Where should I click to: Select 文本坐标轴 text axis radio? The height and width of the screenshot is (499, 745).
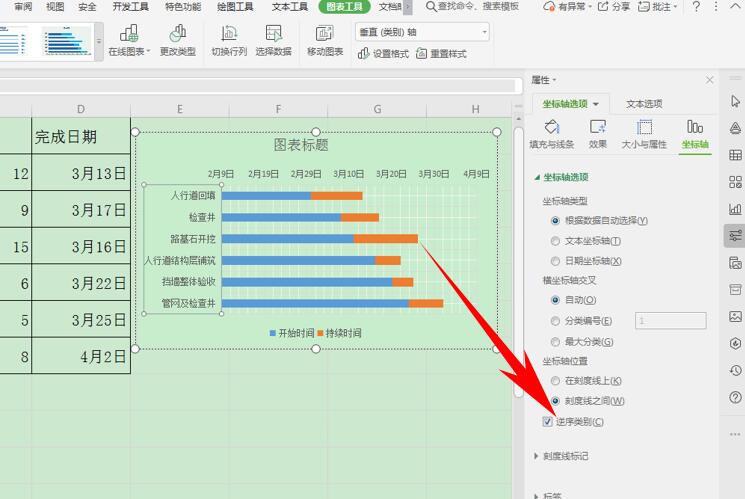(x=555, y=241)
